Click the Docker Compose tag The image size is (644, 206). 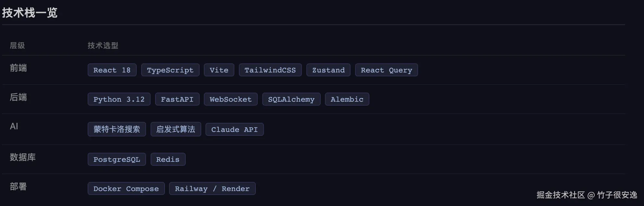[x=126, y=189]
